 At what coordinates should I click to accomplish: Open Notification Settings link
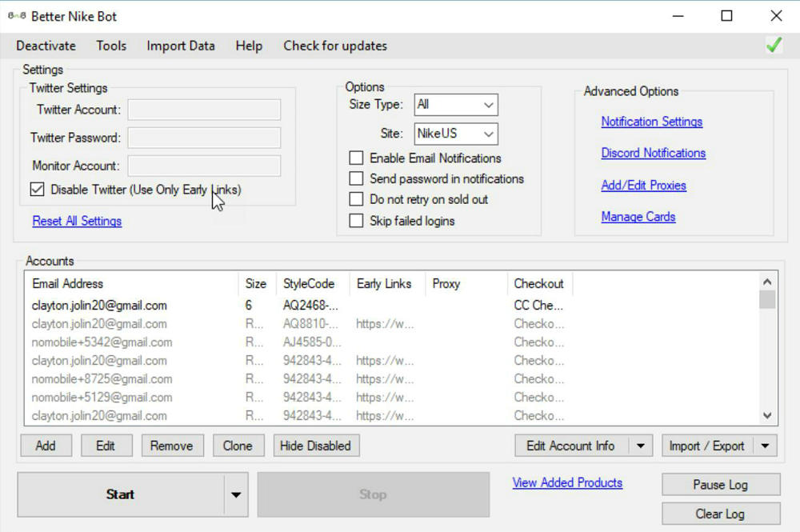click(651, 122)
